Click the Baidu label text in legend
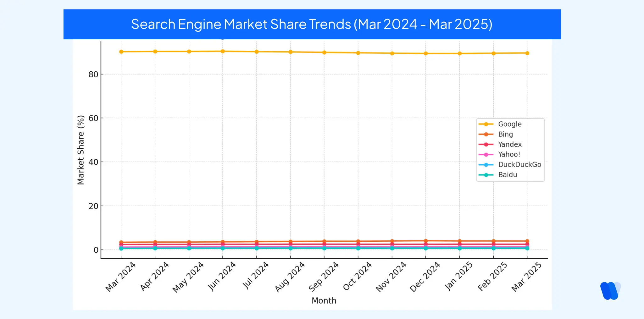Viewport: 644px width, 319px height. (x=508, y=175)
